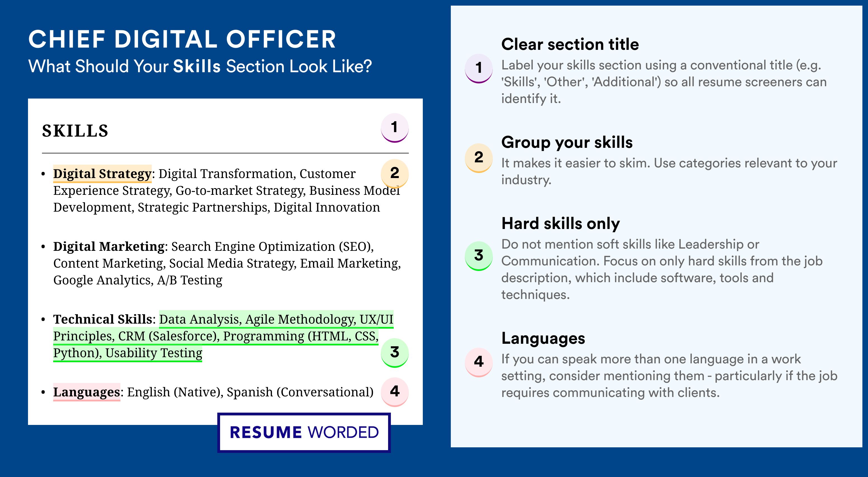Click the Group your skills heading

point(567,142)
